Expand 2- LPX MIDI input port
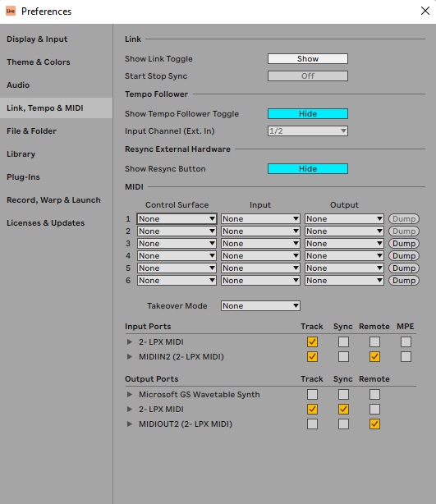Viewport: 436px width, 504px height. 129,342
